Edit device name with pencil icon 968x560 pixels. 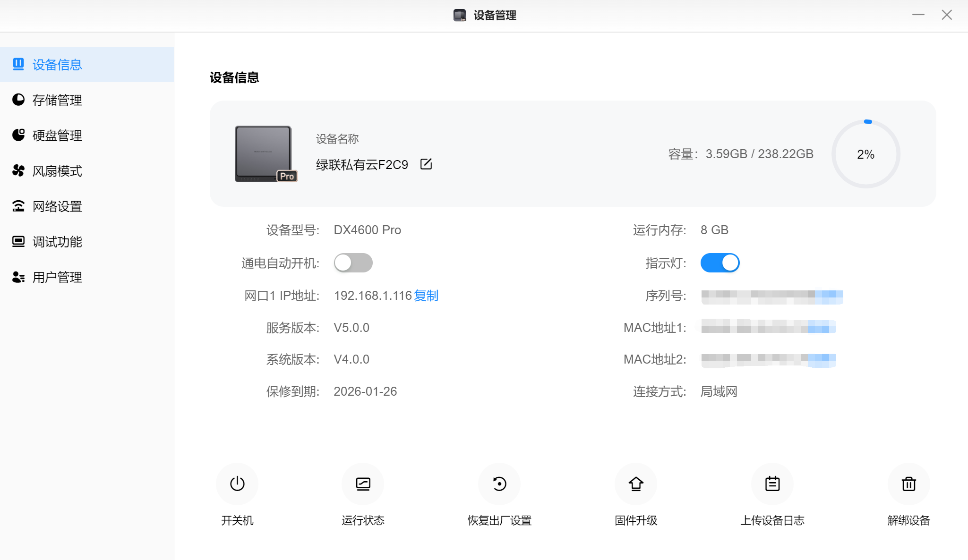coord(426,164)
